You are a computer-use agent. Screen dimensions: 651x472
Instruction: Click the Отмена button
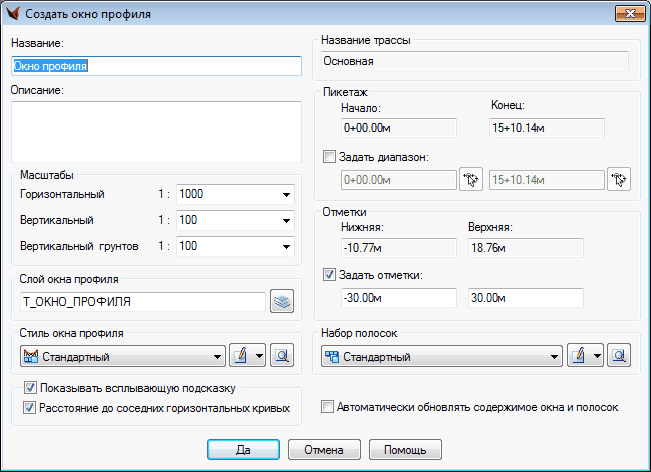(x=324, y=450)
